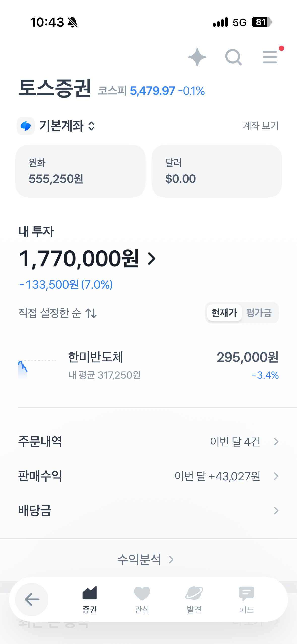The width and height of the screenshot is (297, 644).
Task: Switch view to 평가금
Action: click(259, 313)
